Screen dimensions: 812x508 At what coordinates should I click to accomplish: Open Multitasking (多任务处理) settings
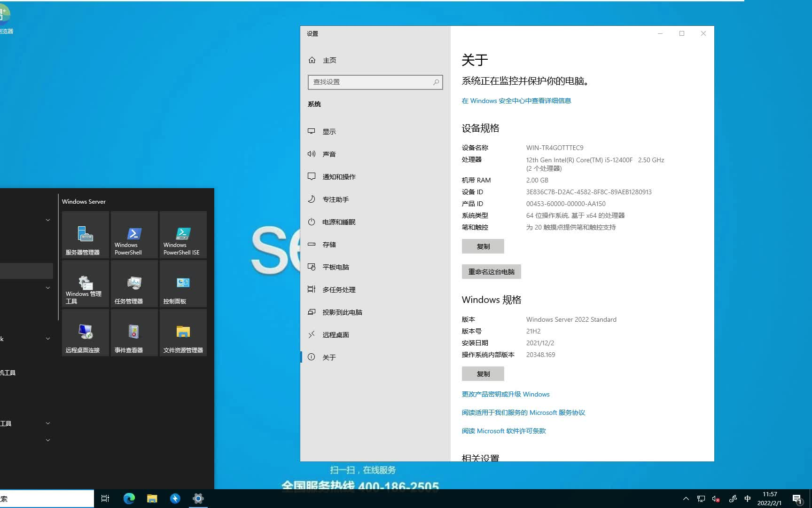tap(375, 290)
